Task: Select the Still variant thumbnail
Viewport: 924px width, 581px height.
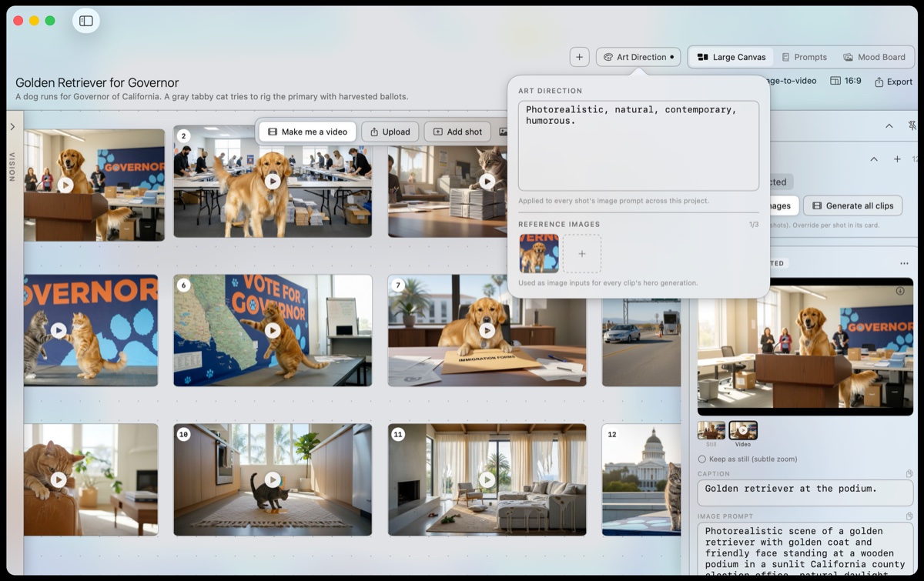Action: click(711, 430)
